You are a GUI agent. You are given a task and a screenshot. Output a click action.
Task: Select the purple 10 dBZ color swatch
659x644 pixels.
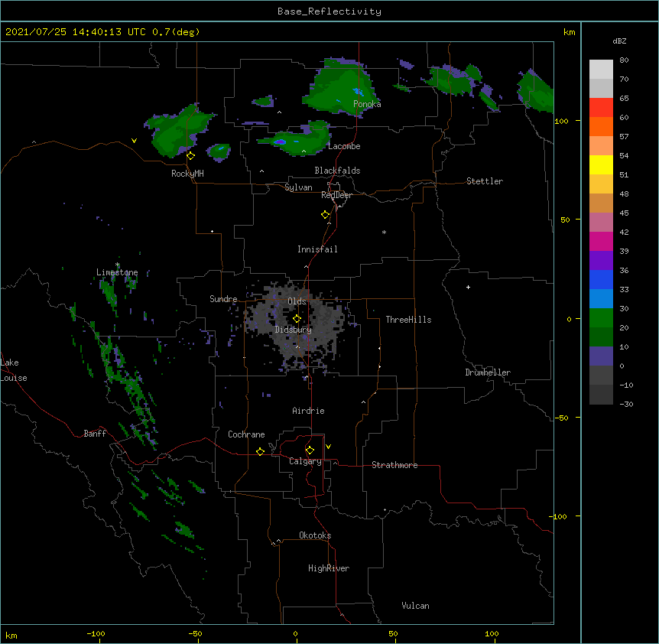[601, 356]
